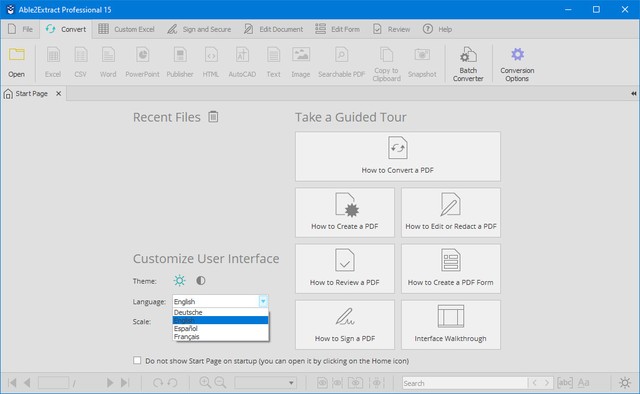
Task: Choose Deutsche from language list
Action: pyautogui.click(x=220, y=312)
